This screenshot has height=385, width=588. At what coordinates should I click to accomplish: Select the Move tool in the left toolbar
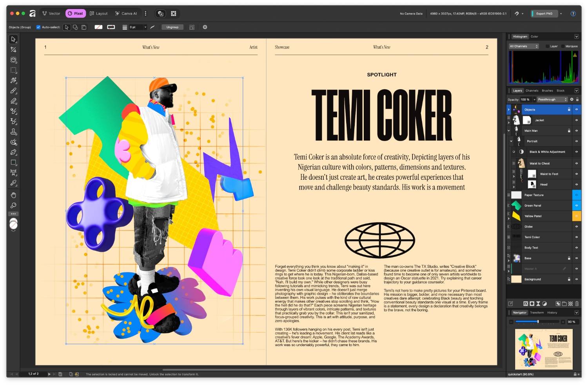click(13, 39)
